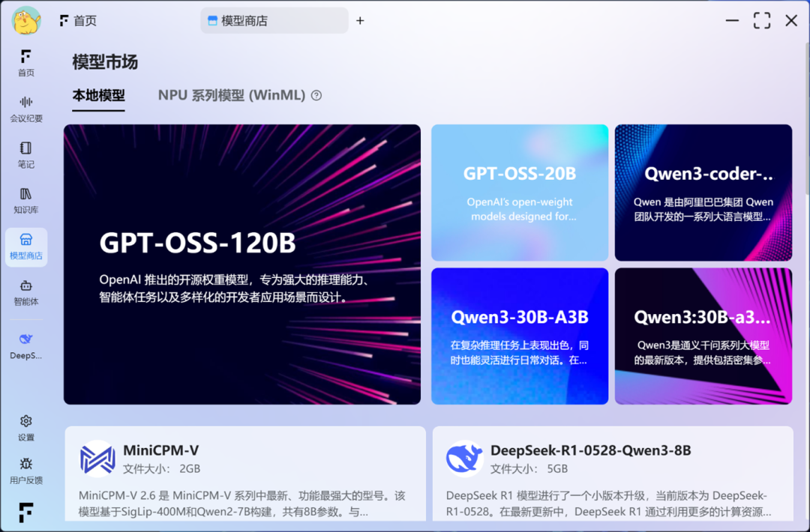Click the app logo at sidebar bottom
Screen dimensions: 810x532
[x=25, y=512]
